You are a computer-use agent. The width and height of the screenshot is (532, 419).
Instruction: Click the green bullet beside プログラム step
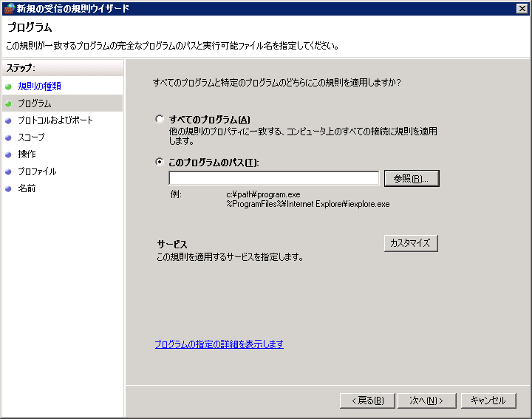9,103
